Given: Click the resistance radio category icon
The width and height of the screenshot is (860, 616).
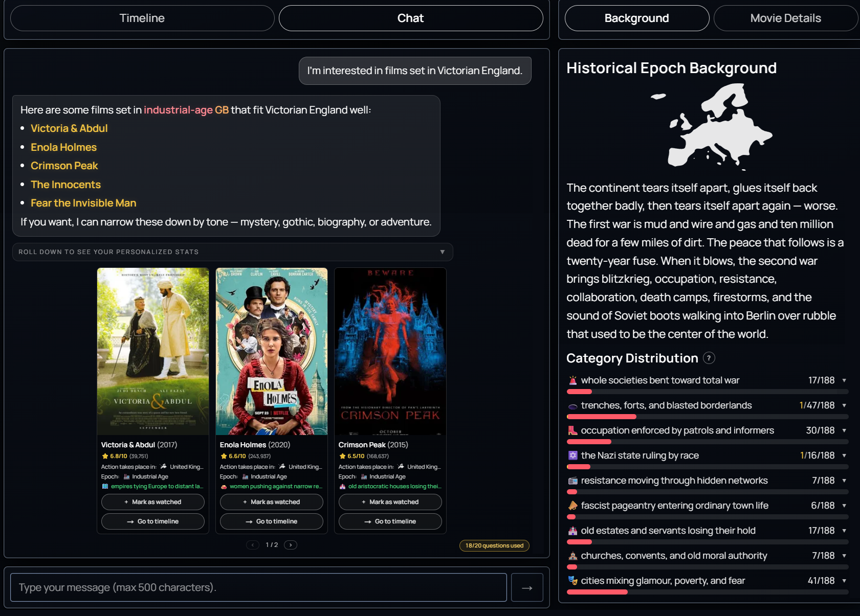Looking at the screenshot, I should point(573,481).
